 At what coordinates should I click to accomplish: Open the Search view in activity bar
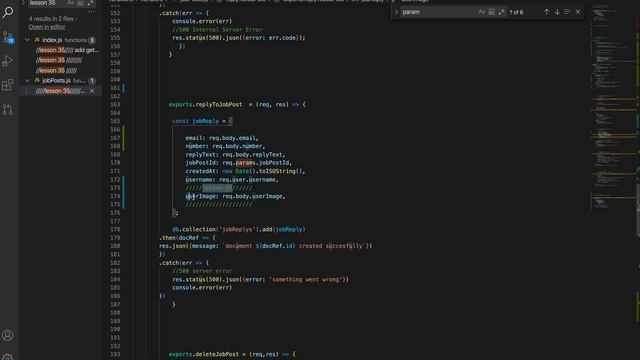(8, 12)
